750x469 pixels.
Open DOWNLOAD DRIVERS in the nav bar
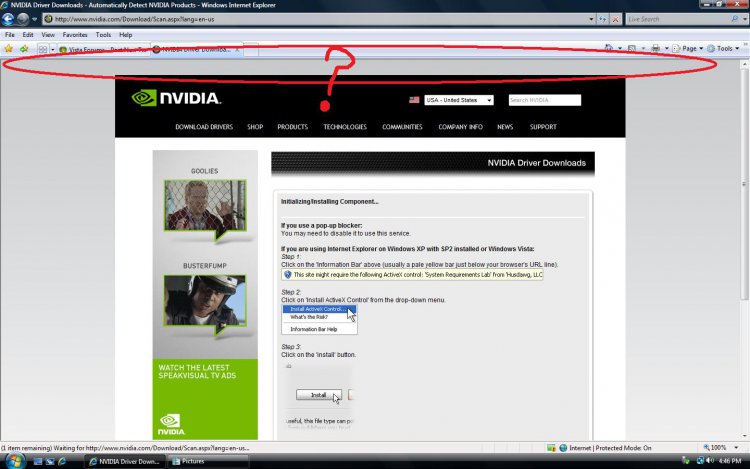(x=204, y=127)
